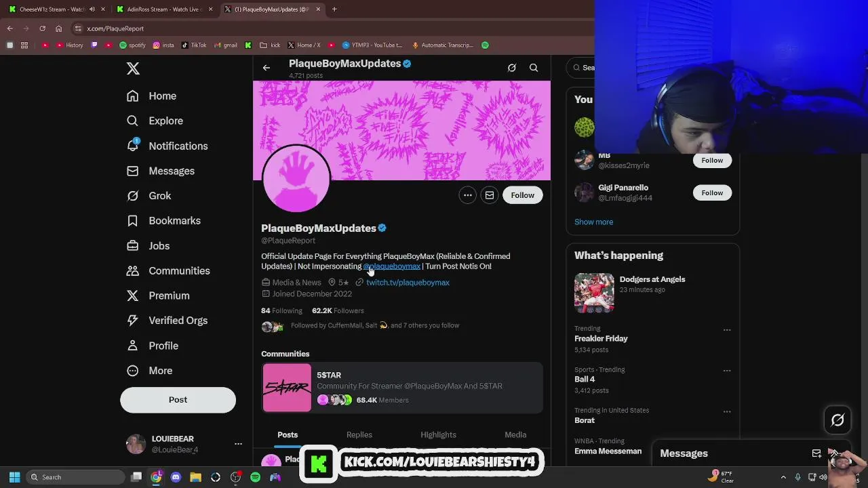The image size is (868, 488).
Task: Click the Post button
Action: coord(178,400)
